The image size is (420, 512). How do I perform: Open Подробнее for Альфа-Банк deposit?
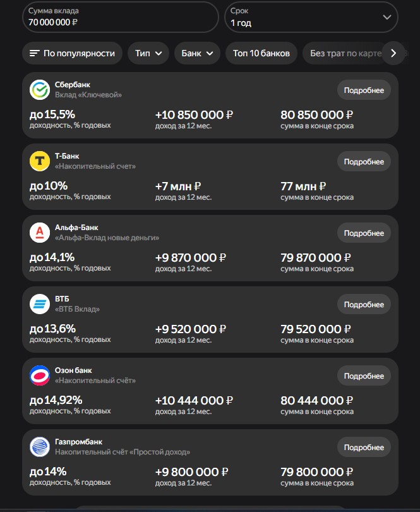pyautogui.click(x=364, y=233)
